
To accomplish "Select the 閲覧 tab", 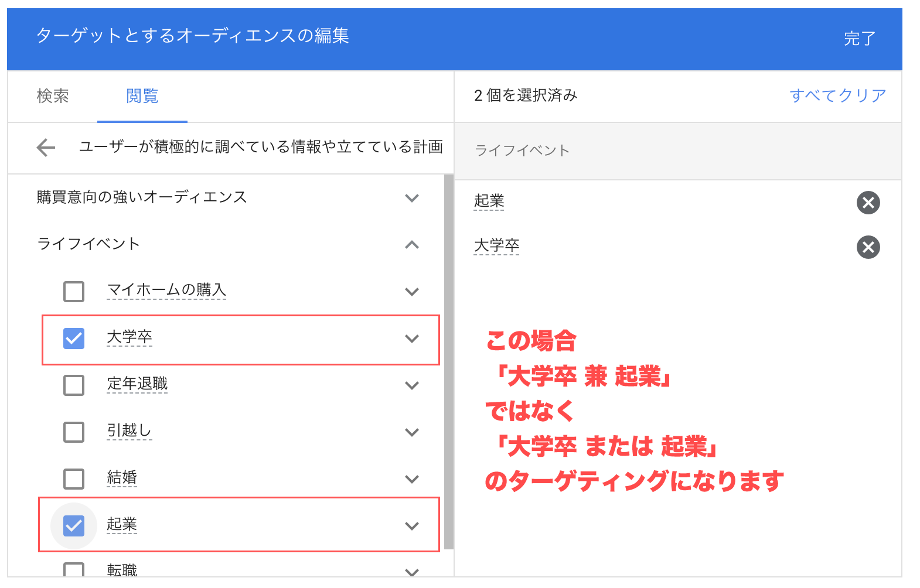I will [142, 96].
